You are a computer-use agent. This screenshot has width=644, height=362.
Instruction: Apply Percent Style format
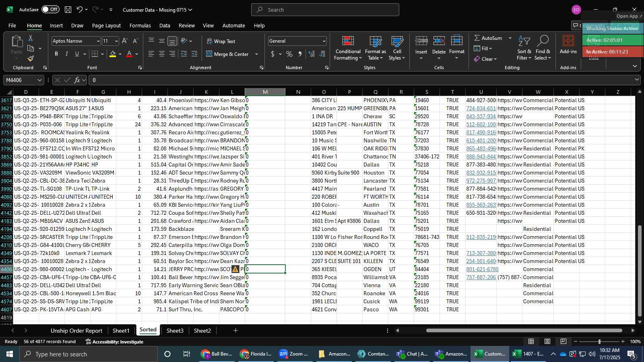(289, 54)
